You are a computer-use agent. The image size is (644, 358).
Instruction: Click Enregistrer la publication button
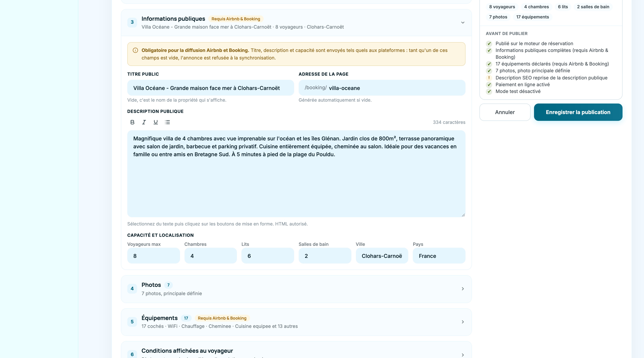click(578, 112)
